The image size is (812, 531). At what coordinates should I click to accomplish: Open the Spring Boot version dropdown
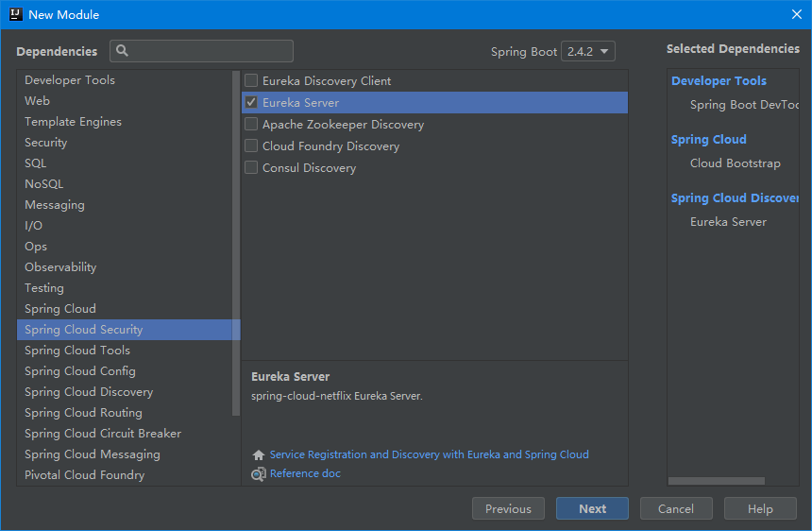tap(588, 51)
